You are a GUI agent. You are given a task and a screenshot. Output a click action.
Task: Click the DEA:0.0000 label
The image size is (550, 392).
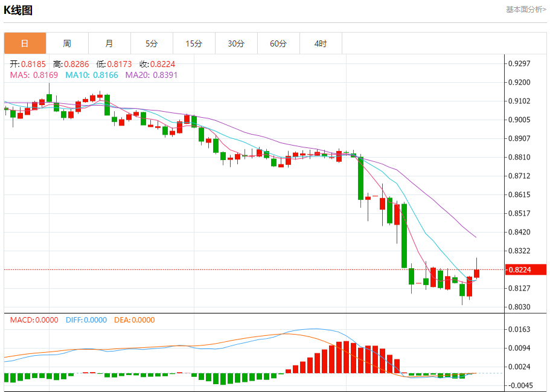point(135,320)
